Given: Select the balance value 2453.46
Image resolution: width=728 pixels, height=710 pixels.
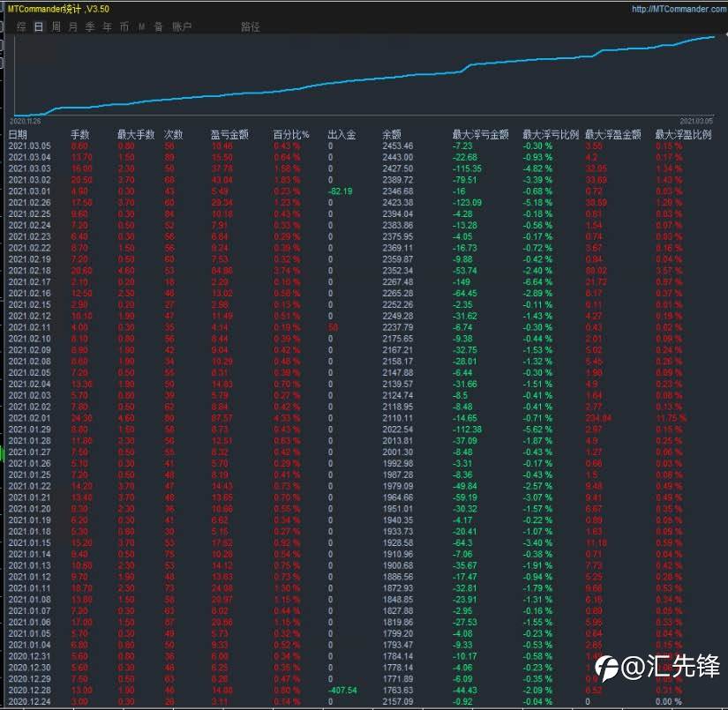Looking at the screenshot, I should (x=397, y=146).
